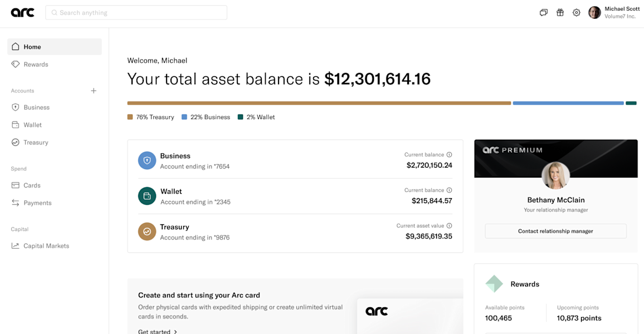644x334 pixels.
Task: Click the brown Treasury account icon
Action: pyautogui.click(x=147, y=232)
